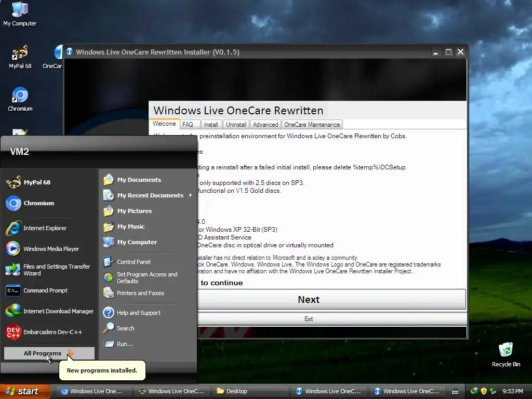Screen dimensions: 532x399
Task: Open the OneCare desktop shortcut
Action: [x=54, y=57]
